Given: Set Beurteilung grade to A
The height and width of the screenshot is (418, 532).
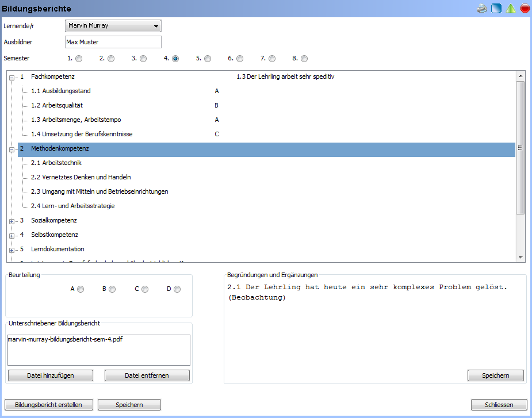Looking at the screenshot, I should point(81,289).
